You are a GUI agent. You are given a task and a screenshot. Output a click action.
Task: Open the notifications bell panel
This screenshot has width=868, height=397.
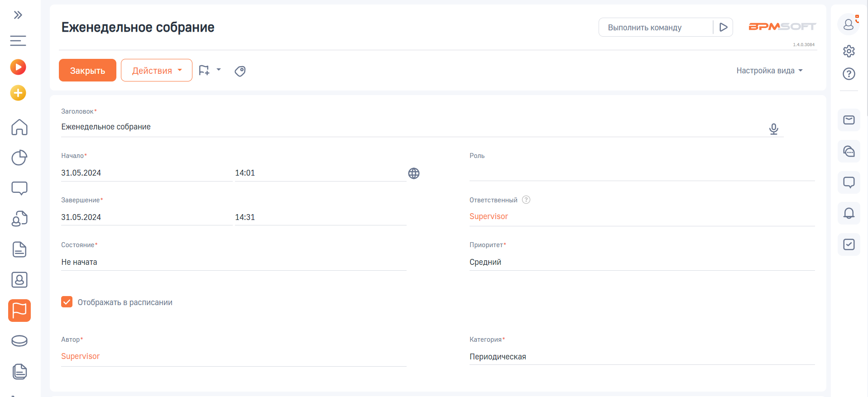click(849, 213)
